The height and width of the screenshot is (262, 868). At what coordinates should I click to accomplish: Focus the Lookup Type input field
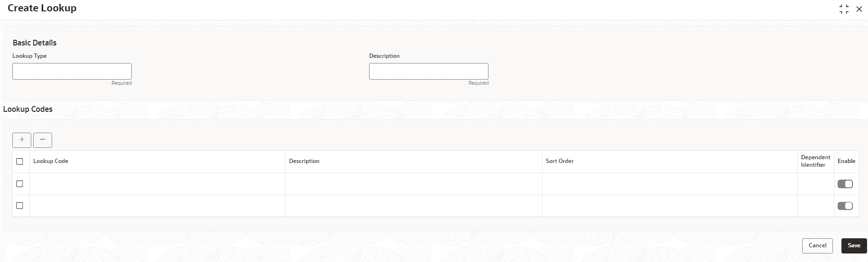[72, 71]
